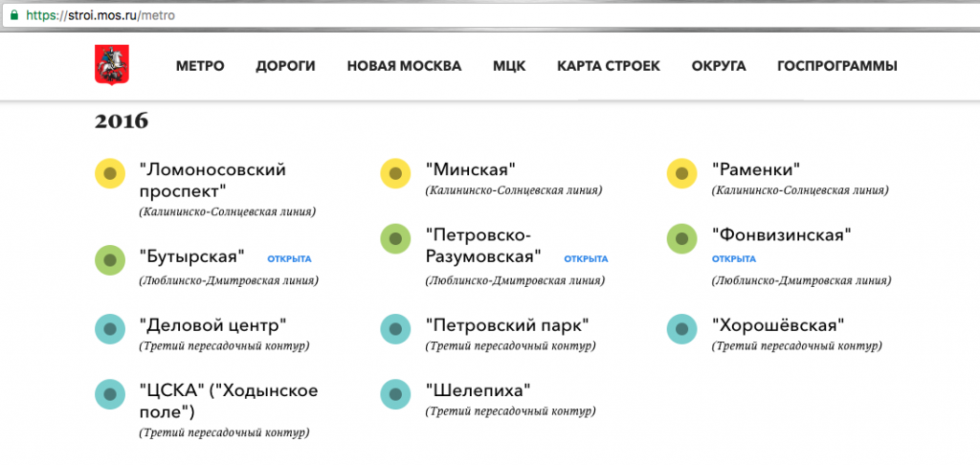This screenshot has height=465, width=980.
Task: Click green circle icon beside Петровско-Разумовская
Action: coord(395,239)
